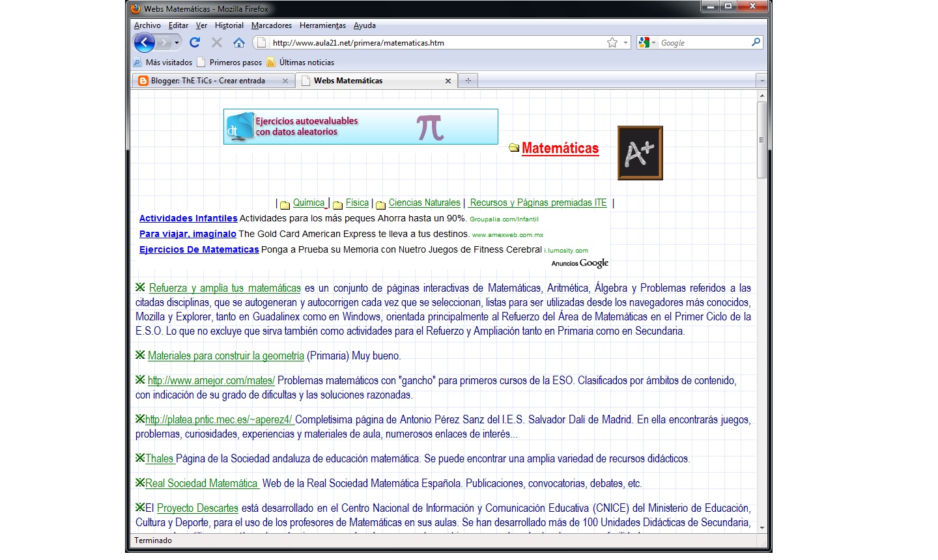Click the A+ chalkboard image

tap(640, 153)
